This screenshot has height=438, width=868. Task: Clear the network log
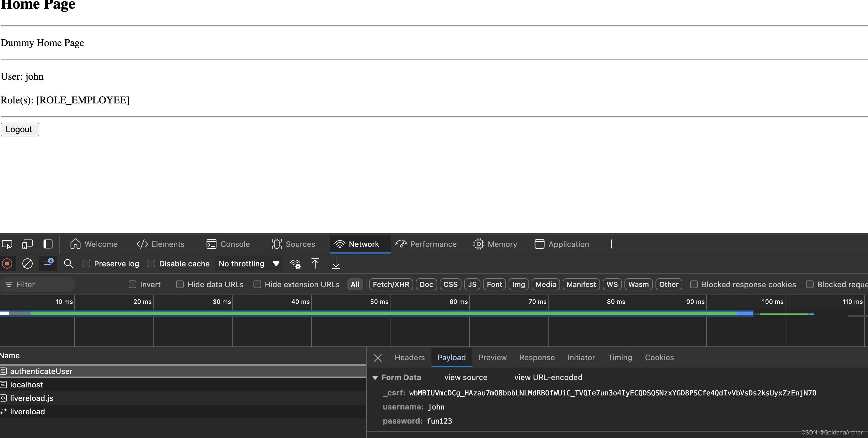[27, 264]
